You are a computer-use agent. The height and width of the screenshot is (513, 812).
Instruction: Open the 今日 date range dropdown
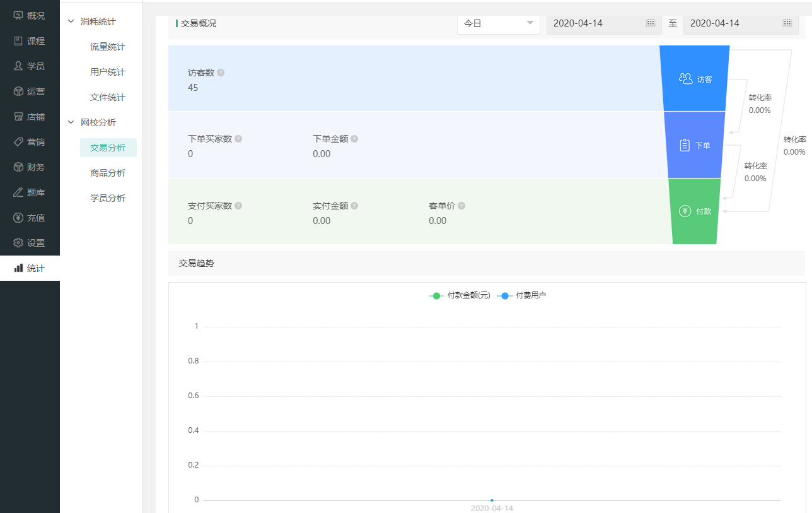coord(499,23)
